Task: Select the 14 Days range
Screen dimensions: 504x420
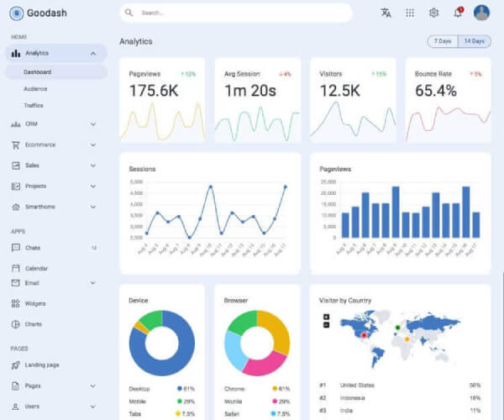Action: [474, 41]
